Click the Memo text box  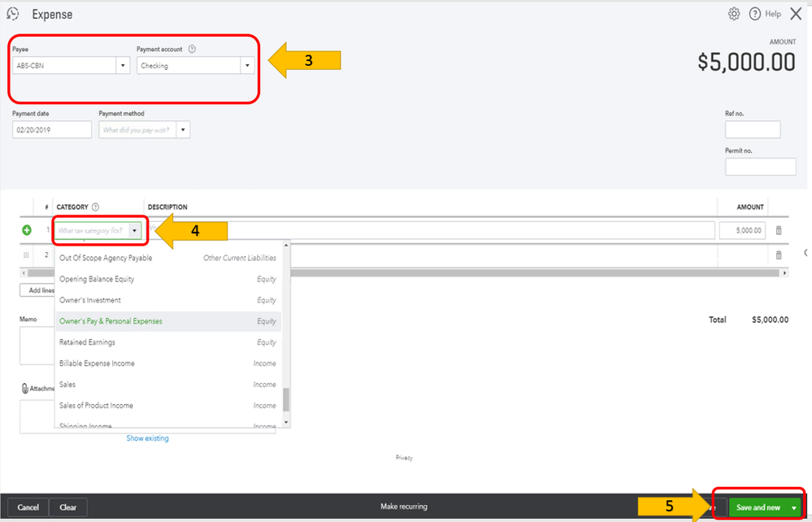tap(37, 346)
